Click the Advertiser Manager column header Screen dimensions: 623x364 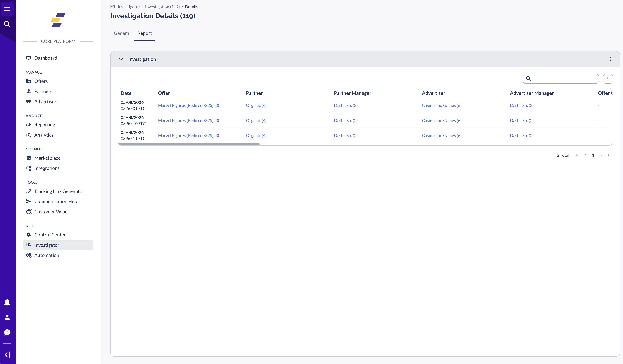tap(532, 93)
